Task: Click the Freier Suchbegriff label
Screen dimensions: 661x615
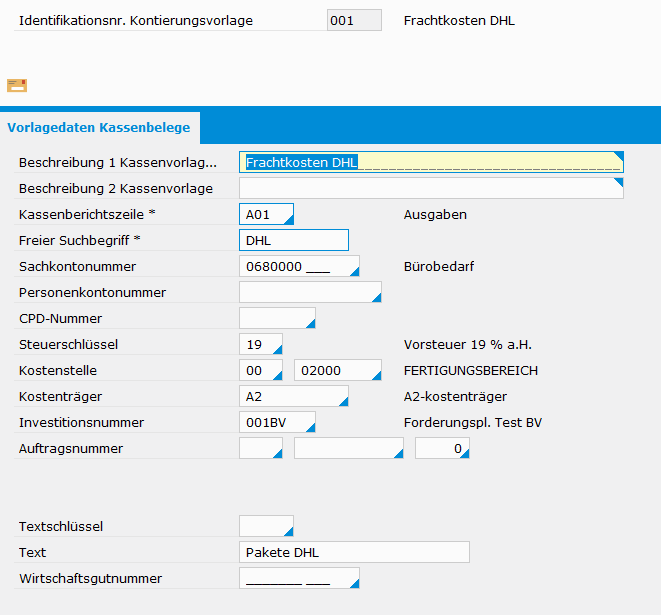Action: coord(79,240)
